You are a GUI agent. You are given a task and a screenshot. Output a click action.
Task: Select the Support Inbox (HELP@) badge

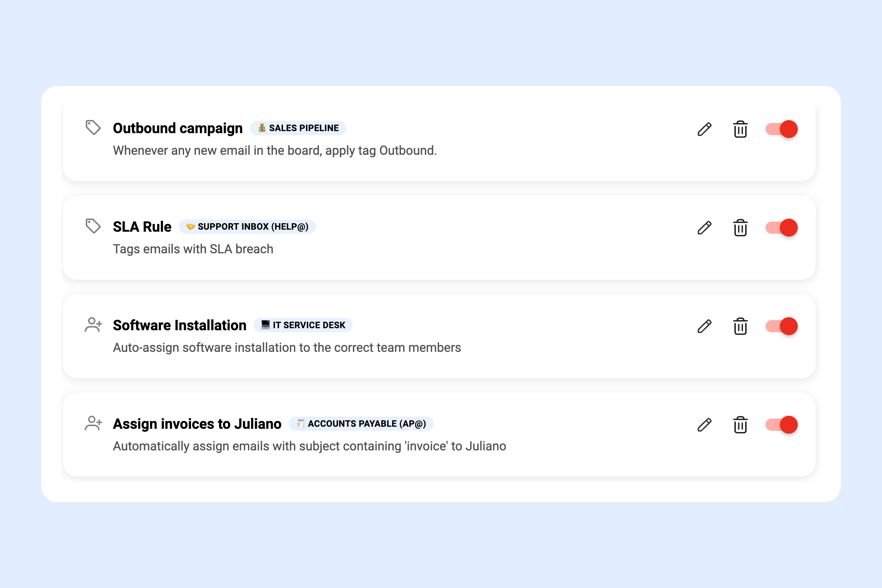(x=247, y=226)
